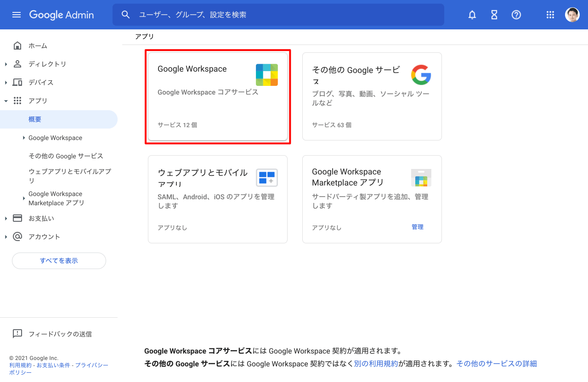The image size is (588, 382).
Task: Open お支払い条件 footer link
Action: (53, 365)
